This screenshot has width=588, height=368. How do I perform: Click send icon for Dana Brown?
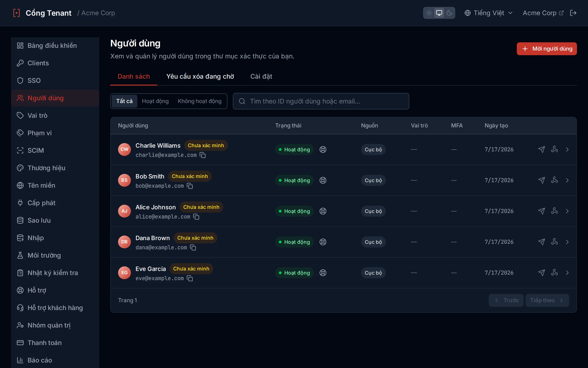click(x=541, y=242)
